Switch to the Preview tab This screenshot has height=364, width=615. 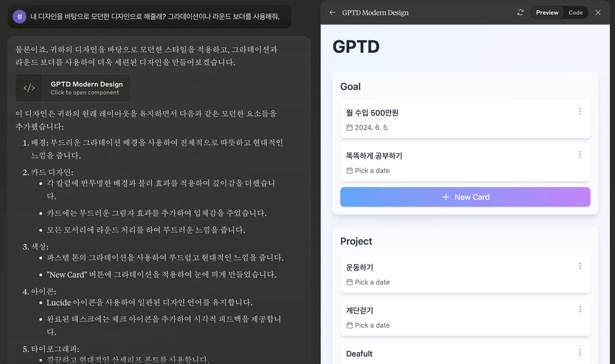pos(547,12)
